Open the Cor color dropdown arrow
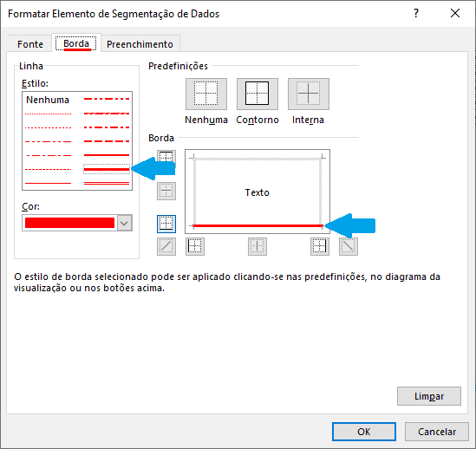Viewport: 476px width, 449px height. 125,223
